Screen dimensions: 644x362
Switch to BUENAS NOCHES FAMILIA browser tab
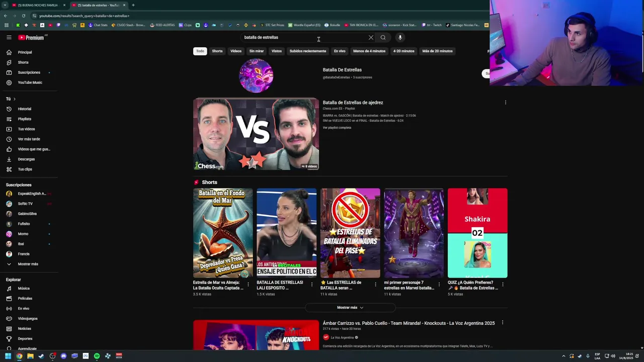[x=38, y=5]
